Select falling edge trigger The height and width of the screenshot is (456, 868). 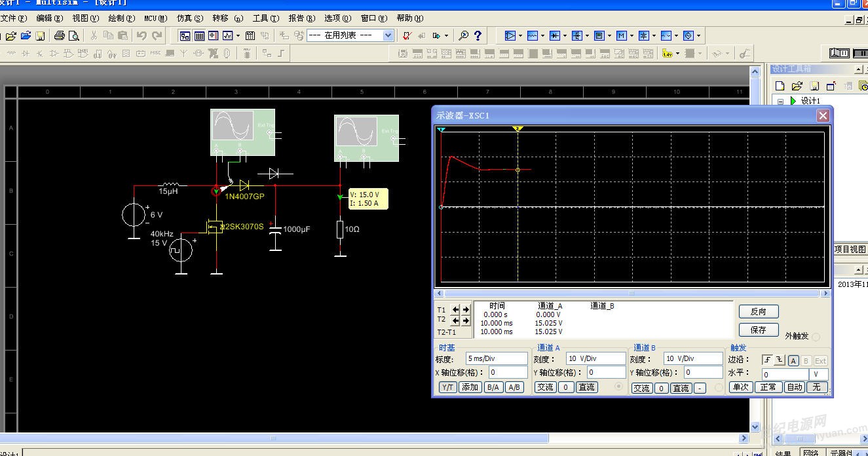pos(780,360)
